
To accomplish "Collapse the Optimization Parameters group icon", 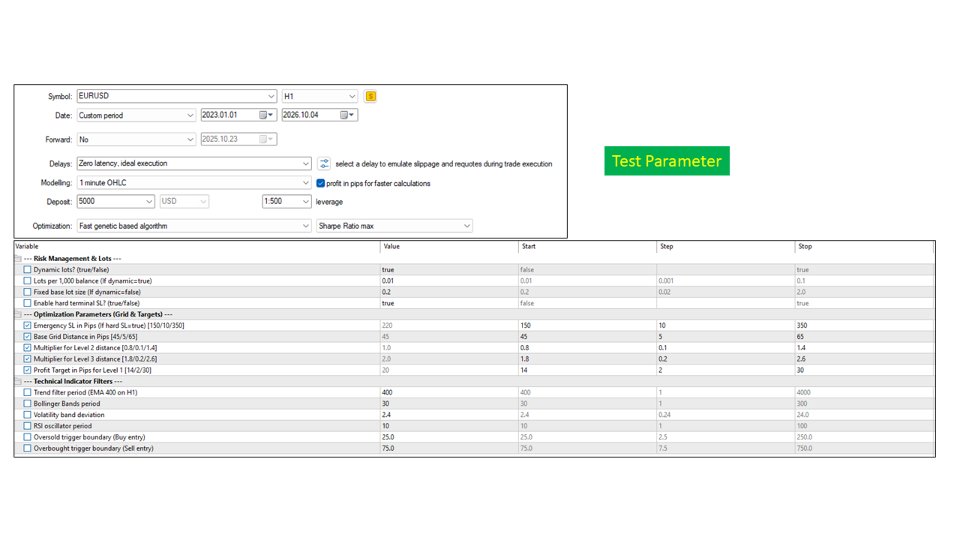I will pyautogui.click(x=18, y=314).
